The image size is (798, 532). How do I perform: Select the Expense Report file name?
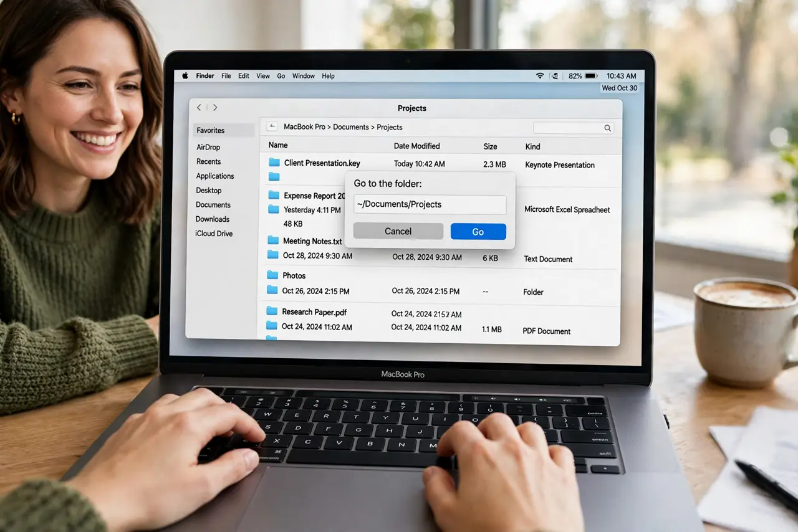point(314,196)
